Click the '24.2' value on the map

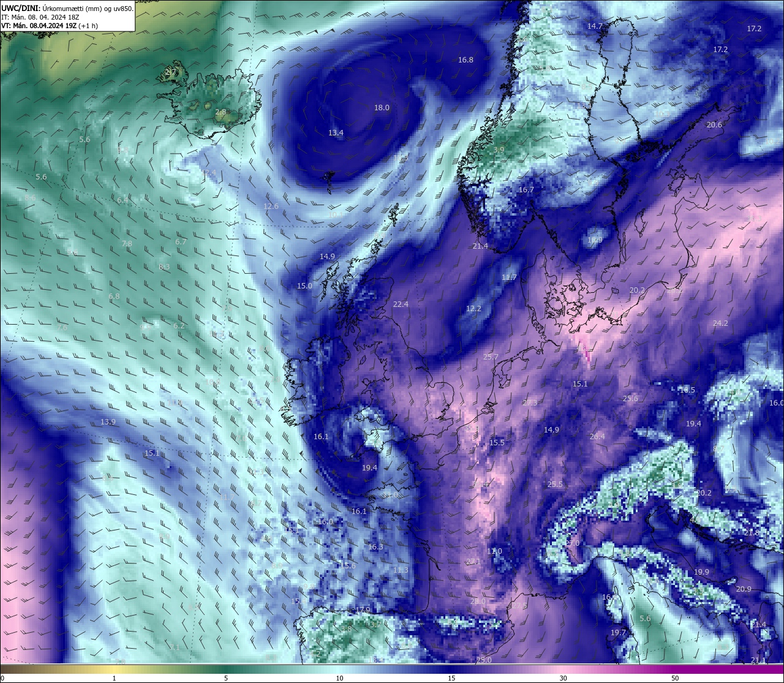click(x=720, y=323)
